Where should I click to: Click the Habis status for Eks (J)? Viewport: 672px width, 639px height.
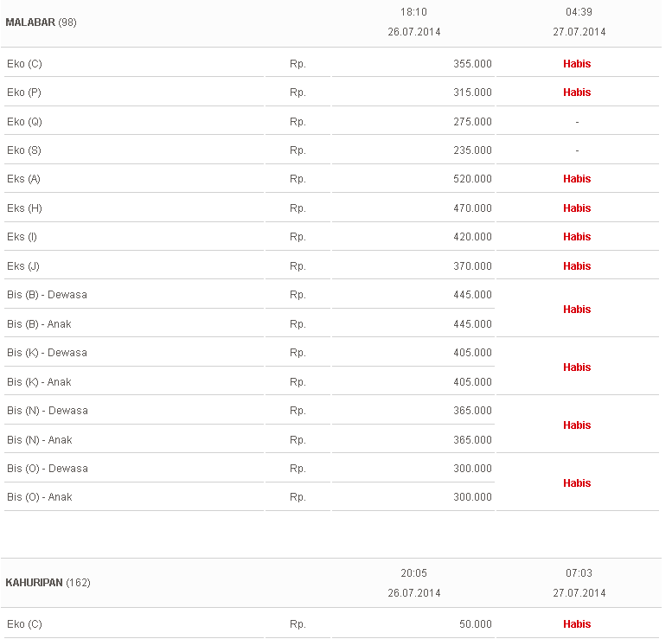[577, 266]
